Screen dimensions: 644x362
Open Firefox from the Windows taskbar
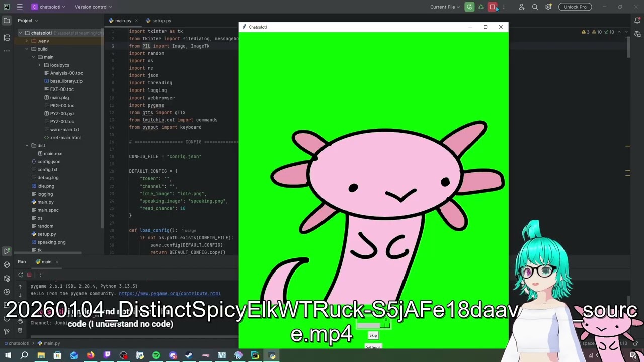click(91, 355)
